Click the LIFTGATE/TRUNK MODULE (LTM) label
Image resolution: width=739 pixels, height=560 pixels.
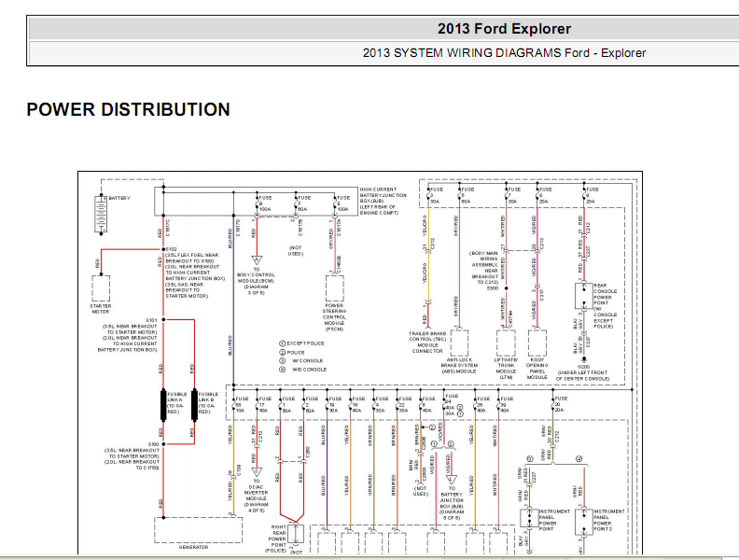click(x=506, y=368)
